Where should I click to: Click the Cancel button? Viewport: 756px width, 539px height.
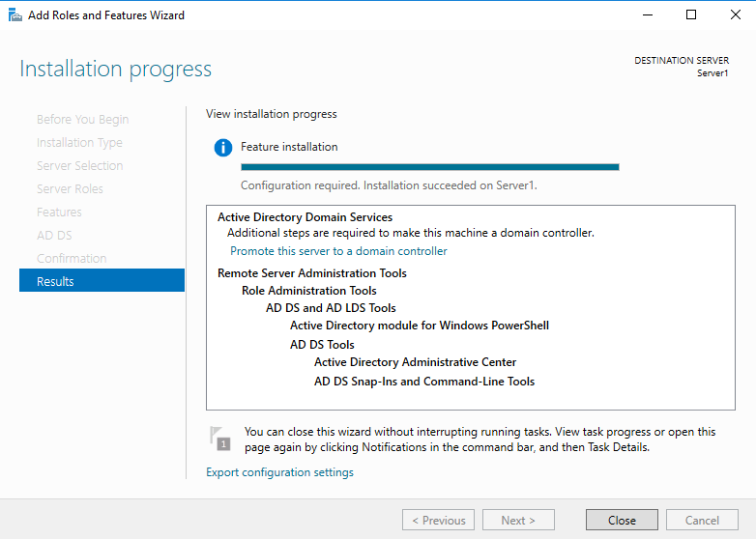pyautogui.click(x=702, y=521)
